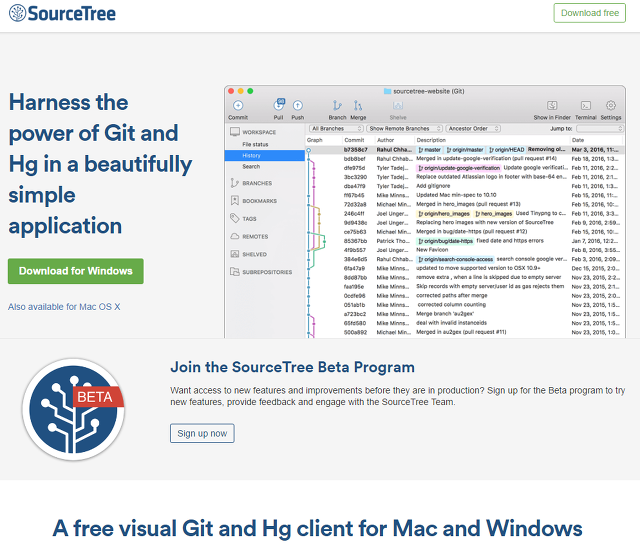Open the All Branches dropdown
Image resolution: width=640 pixels, height=551 pixels.
tap(336, 129)
